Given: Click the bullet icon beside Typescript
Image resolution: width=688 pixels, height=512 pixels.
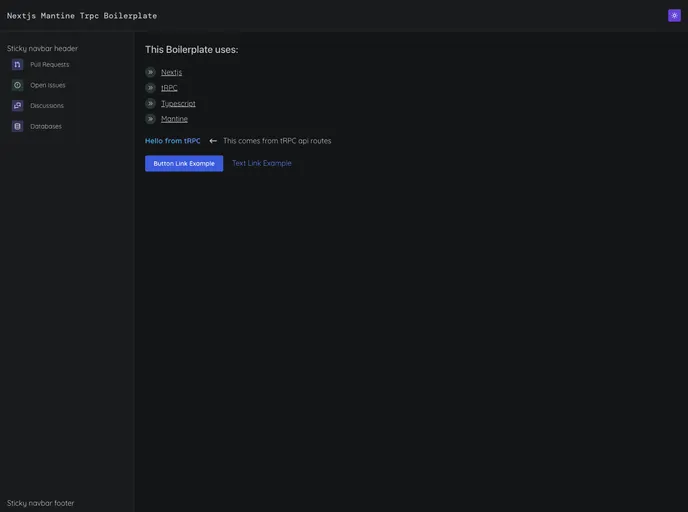Looking at the screenshot, I should coord(151,103).
